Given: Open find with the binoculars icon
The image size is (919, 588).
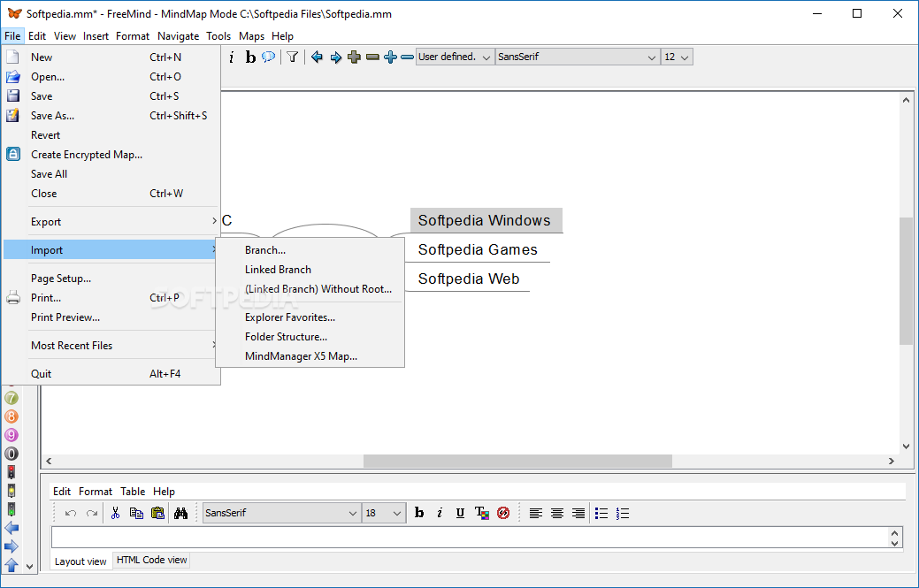Looking at the screenshot, I should [181, 513].
